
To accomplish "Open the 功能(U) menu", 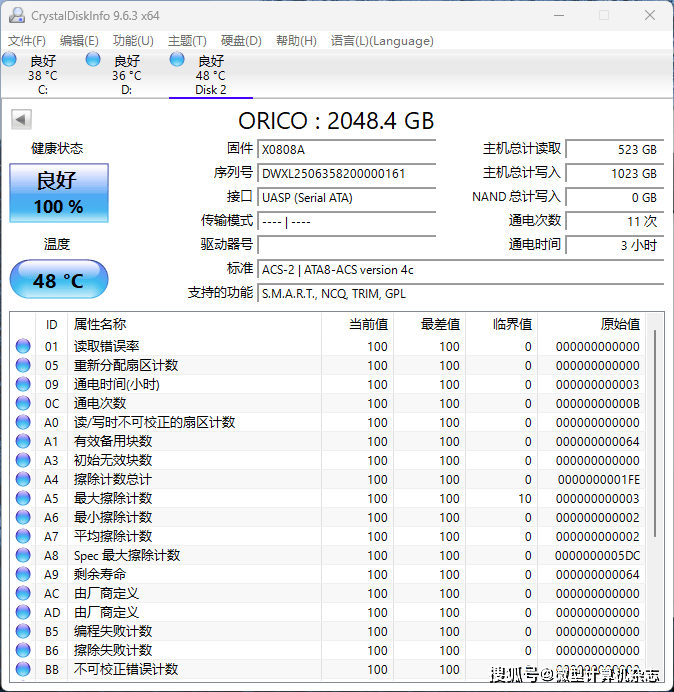I will (x=133, y=41).
